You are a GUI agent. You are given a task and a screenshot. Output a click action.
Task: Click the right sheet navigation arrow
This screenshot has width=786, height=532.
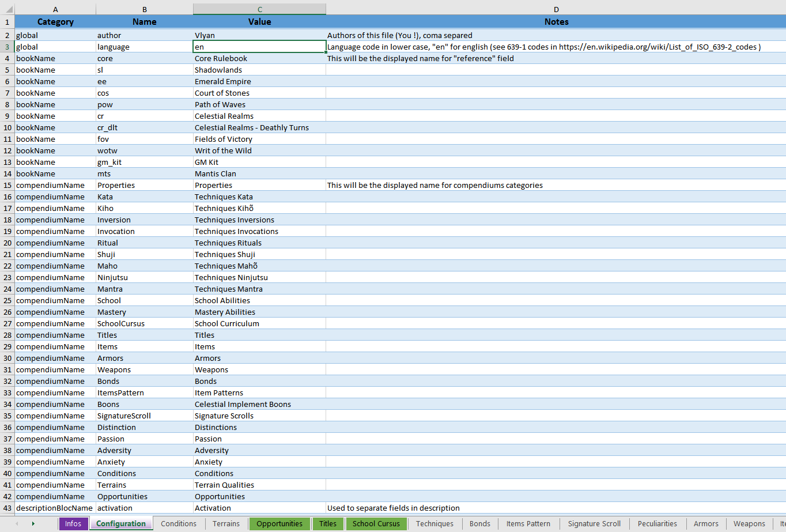coord(33,524)
